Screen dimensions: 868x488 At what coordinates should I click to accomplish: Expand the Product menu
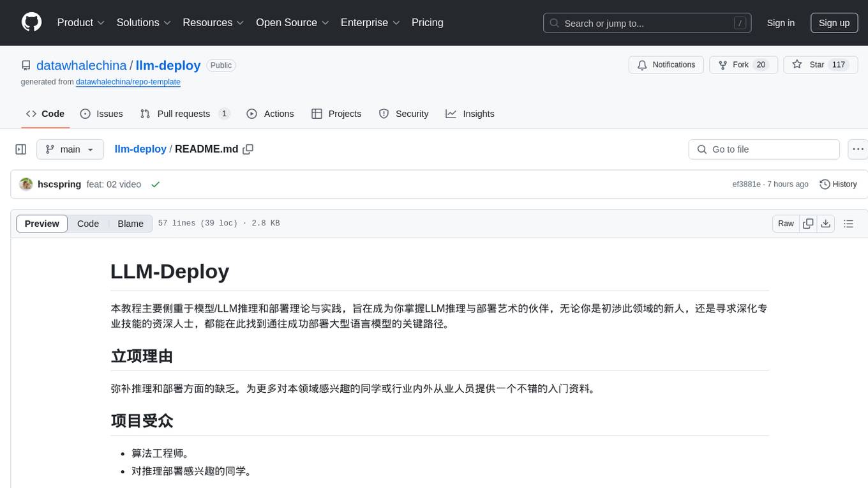(81, 22)
